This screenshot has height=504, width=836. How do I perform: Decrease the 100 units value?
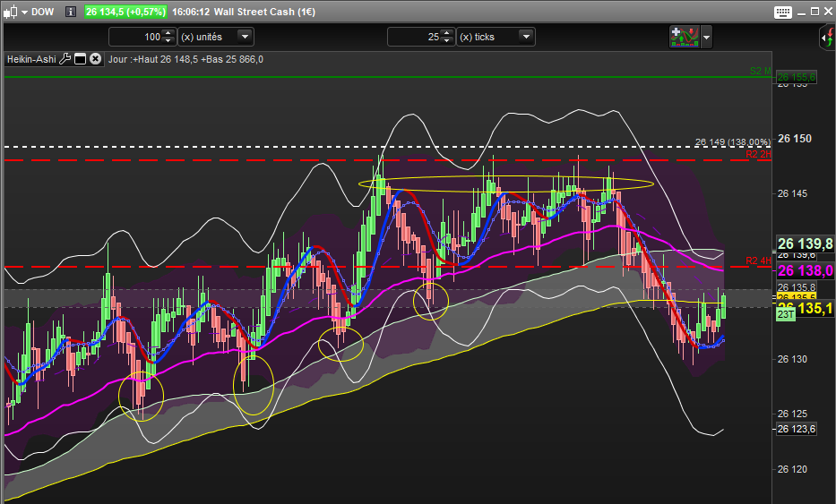pyautogui.click(x=168, y=41)
